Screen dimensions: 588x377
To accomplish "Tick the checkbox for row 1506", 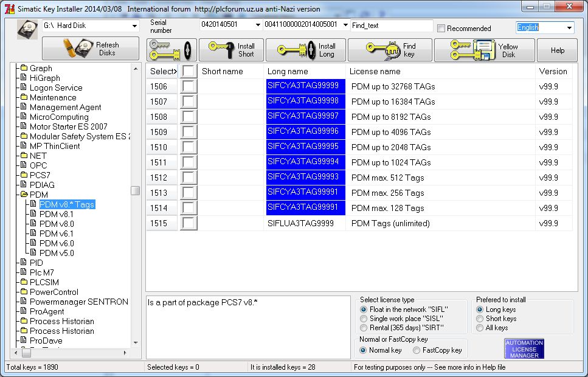I will pyautogui.click(x=189, y=86).
